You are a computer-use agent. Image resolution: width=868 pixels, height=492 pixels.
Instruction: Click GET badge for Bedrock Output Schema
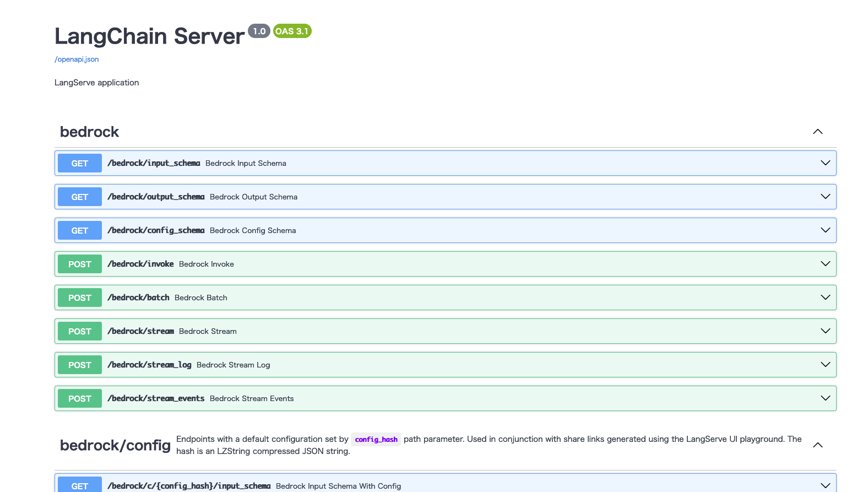(x=80, y=197)
